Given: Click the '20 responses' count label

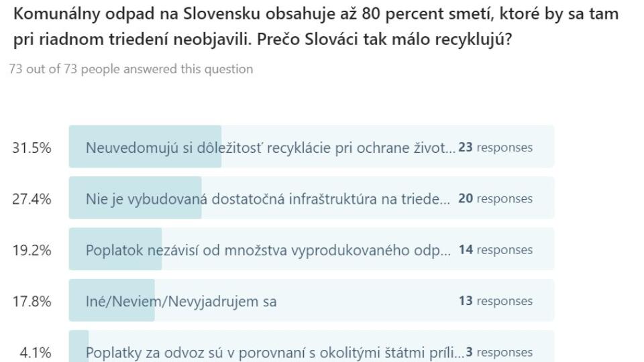Looking at the screenshot, I should [495, 198].
